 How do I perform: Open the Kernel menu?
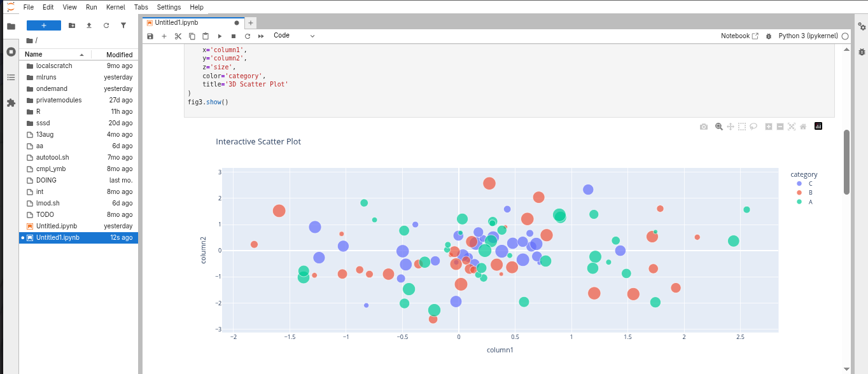tap(115, 7)
